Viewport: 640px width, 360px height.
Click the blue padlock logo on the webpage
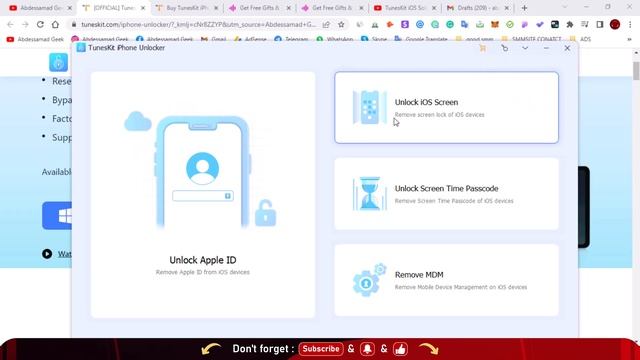click(x=58, y=62)
